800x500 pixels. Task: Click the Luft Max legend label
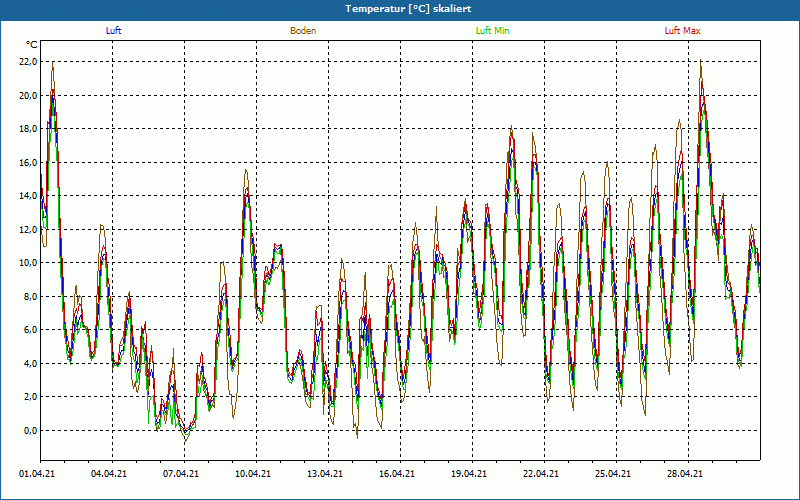pyautogui.click(x=682, y=31)
